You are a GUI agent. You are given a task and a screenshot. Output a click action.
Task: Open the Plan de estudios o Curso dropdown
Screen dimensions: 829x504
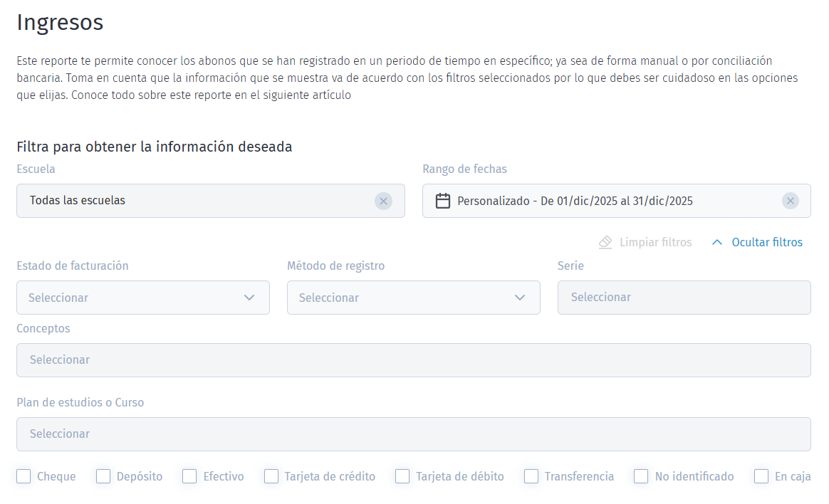(x=414, y=434)
